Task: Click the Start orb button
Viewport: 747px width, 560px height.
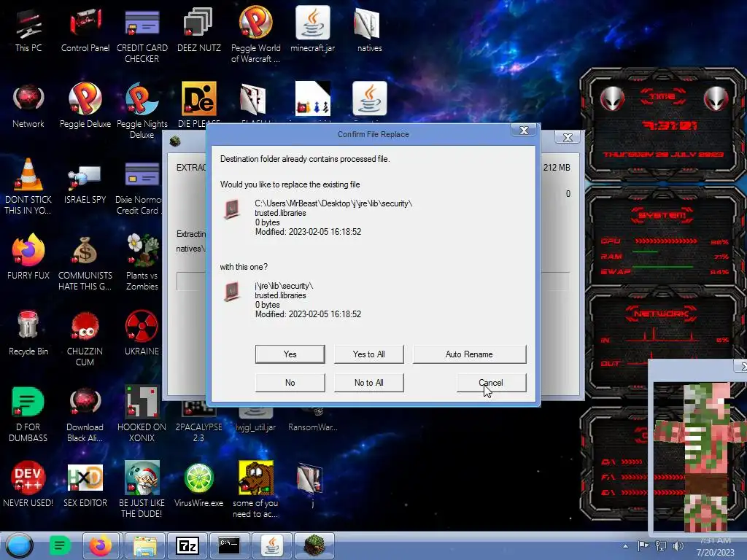Action: [x=20, y=545]
